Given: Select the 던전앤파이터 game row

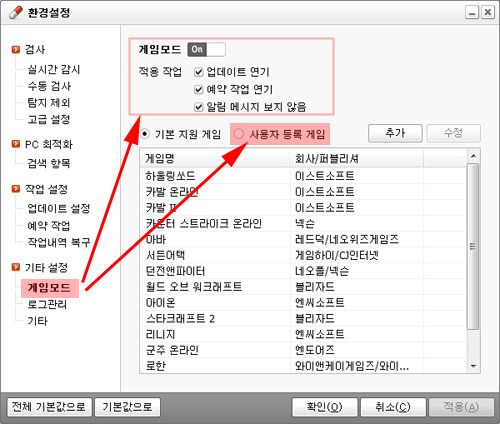Looking at the screenshot, I should [x=303, y=271].
